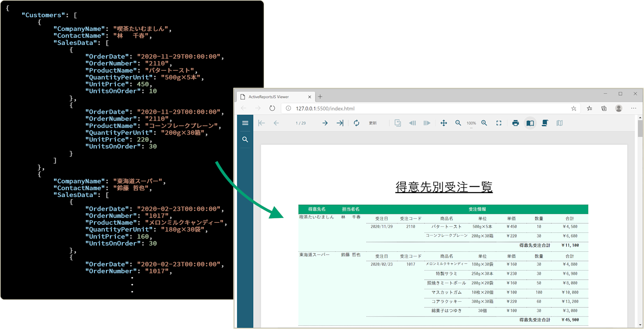
Task: Reload the browser page
Action: pyautogui.click(x=272, y=108)
